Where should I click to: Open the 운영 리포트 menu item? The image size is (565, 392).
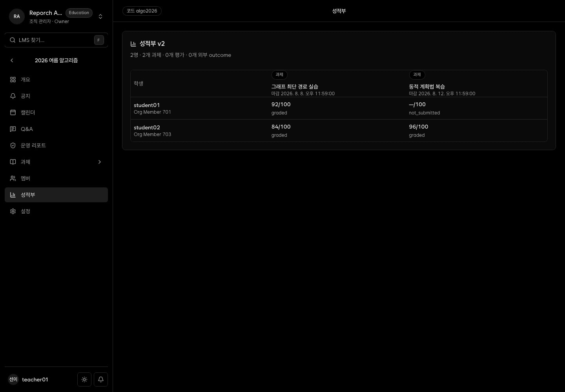56,145
